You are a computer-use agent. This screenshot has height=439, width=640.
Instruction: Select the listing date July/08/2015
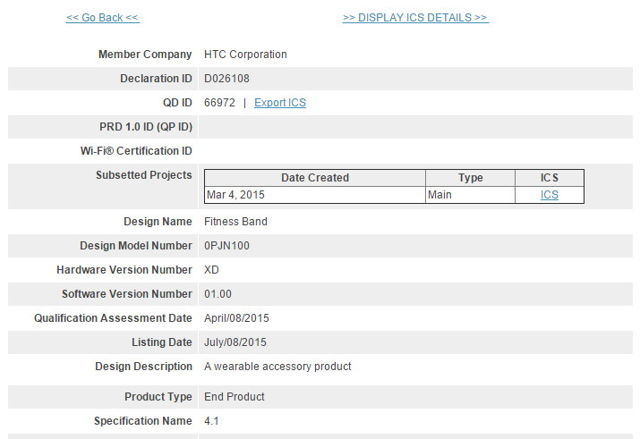click(236, 342)
